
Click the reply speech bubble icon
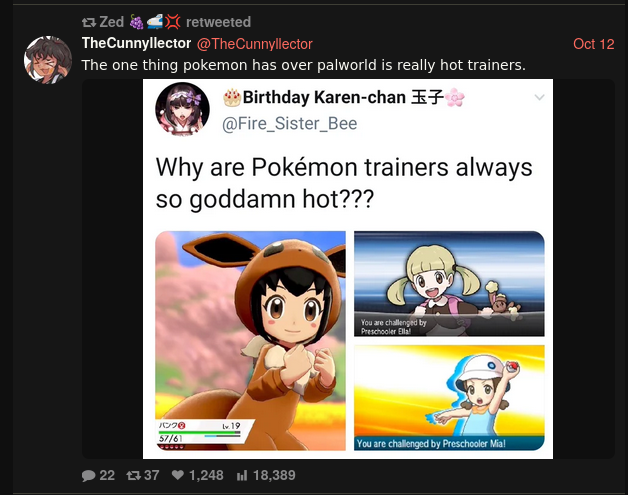coord(89,475)
